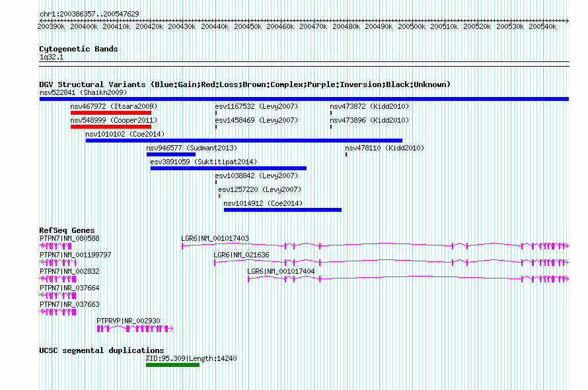
Task: Click the chr1:200386357..200547629 coordinate text
Action: click(89, 14)
